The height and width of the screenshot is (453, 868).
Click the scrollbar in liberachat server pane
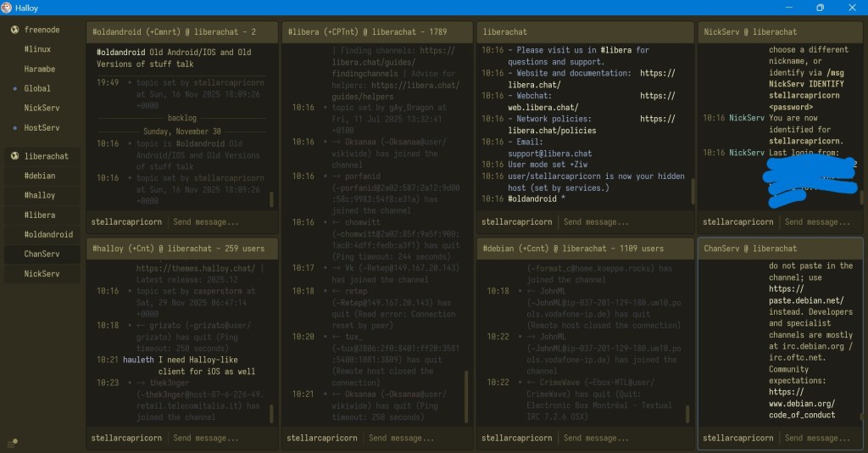click(x=693, y=192)
